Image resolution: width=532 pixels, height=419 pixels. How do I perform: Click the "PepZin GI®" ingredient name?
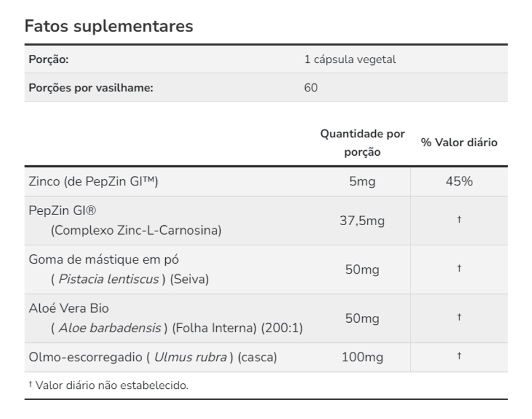tap(62, 211)
